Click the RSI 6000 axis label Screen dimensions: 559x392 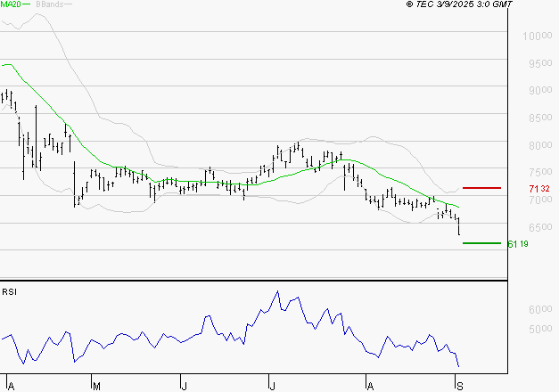[540, 309]
